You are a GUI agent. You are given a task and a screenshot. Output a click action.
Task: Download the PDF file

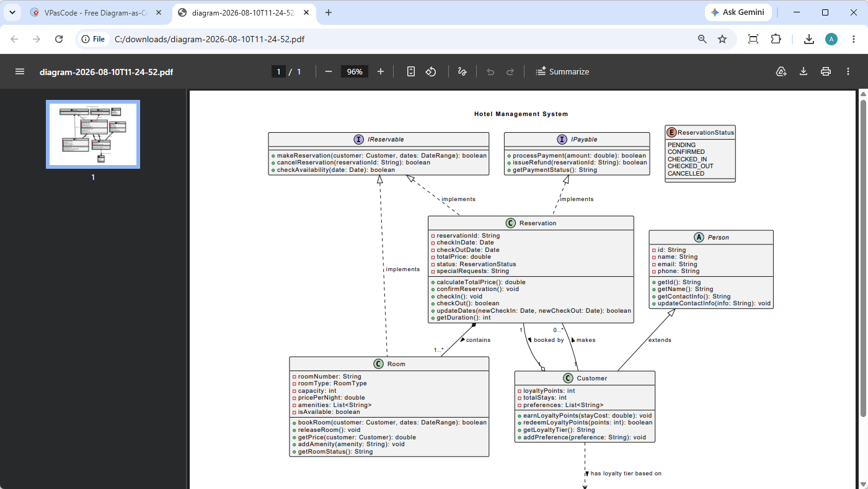(804, 71)
